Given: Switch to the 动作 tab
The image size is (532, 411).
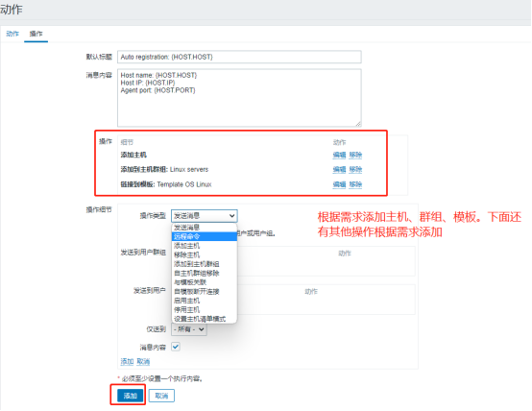Looking at the screenshot, I should tap(12, 34).
